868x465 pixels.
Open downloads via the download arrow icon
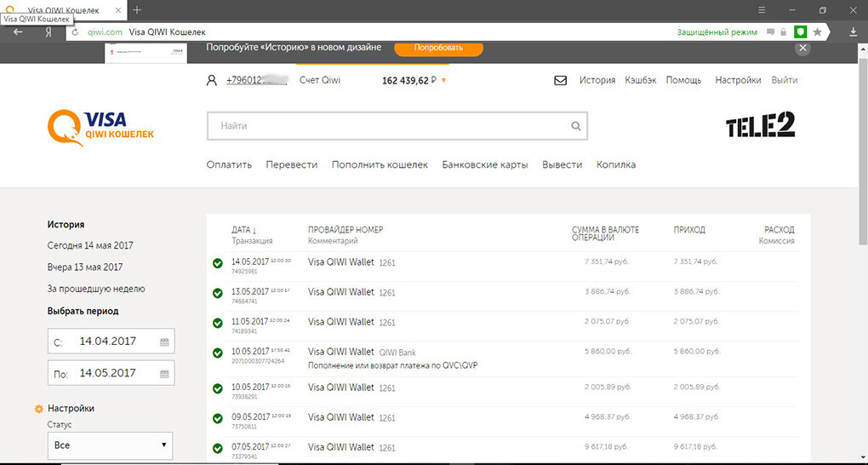[x=854, y=32]
